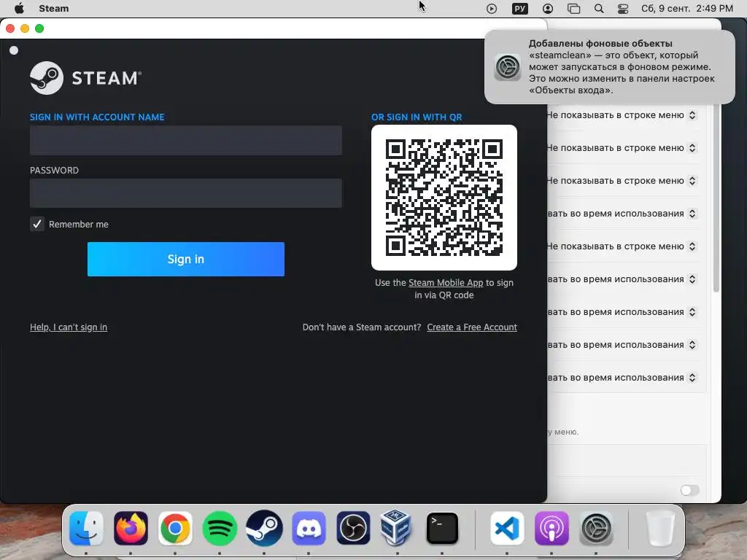Open the 'Help, I can't sign in' link
Screen dimensions: 747x560
click(x=69, y=327)
